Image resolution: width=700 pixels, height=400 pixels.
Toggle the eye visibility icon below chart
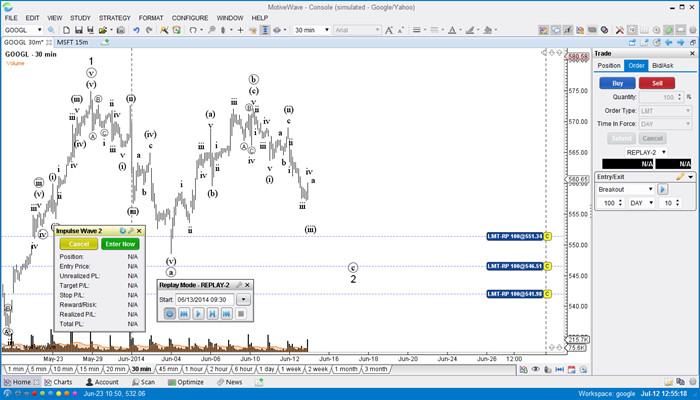(x=535, y=370)
